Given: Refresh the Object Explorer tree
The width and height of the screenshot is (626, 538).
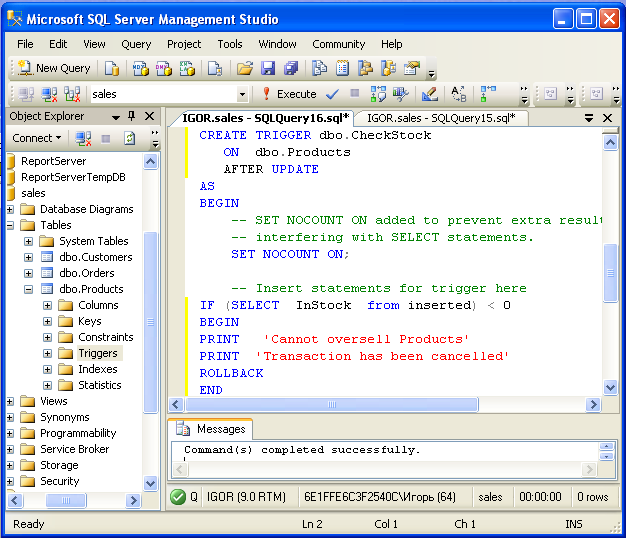Looking at the screenshot, I should (x=129, y=138).
